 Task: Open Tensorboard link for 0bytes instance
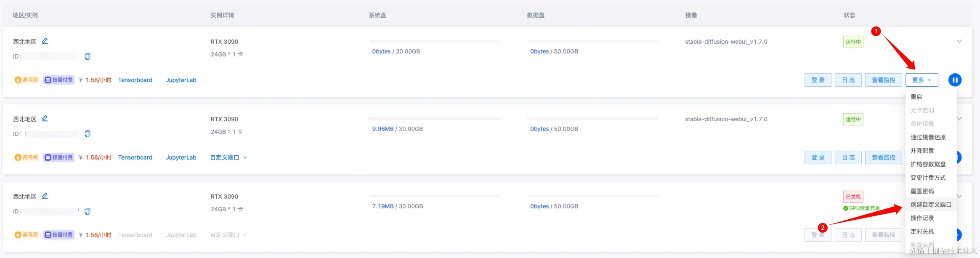click(135, 80)
